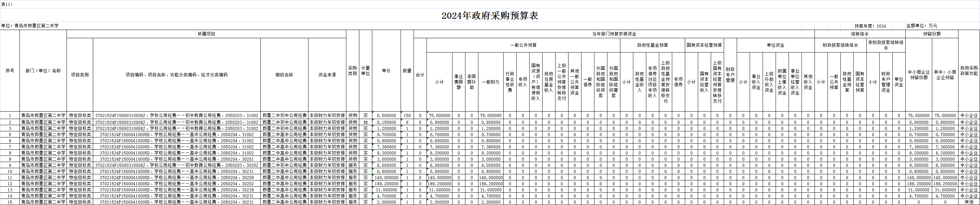The image size is (980, 205).
Task: Click the 部门（单位）名称 column header
Action: coord(43,71)
